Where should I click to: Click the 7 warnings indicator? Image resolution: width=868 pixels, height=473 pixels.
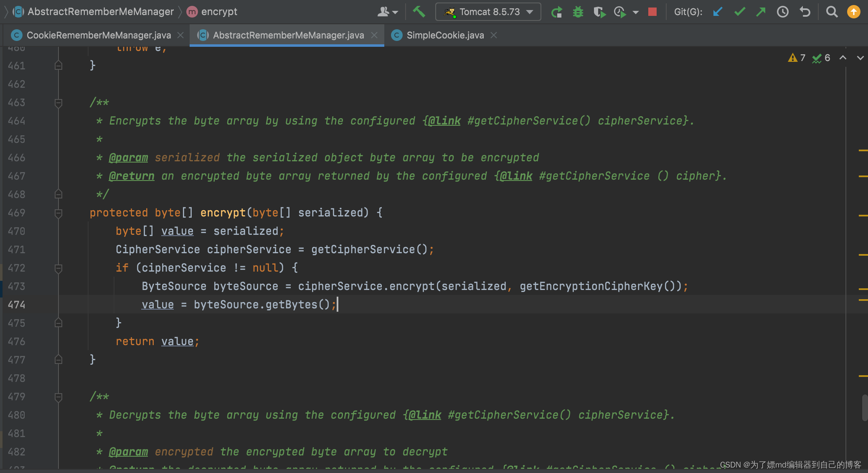coord(797,58)
